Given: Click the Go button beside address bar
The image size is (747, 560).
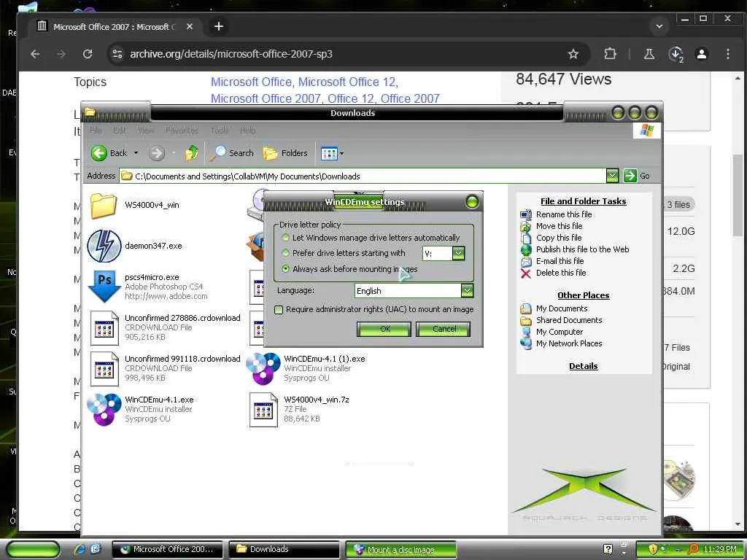Looking at the screenshot, I should 637,176.
